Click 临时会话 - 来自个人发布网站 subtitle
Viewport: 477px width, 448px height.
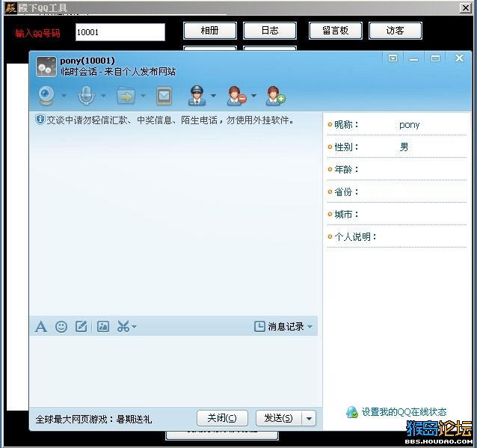click(x=118, y=72)
